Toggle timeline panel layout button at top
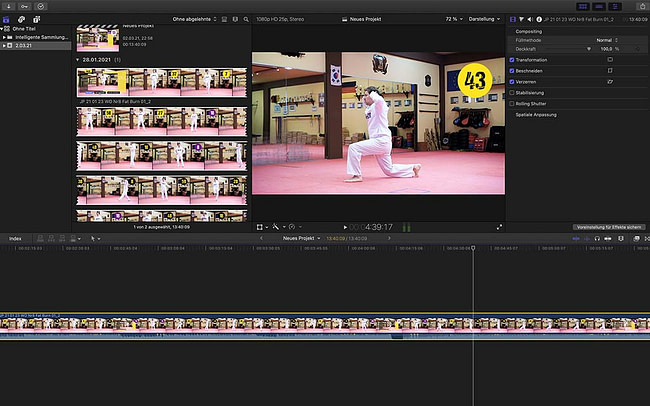The width and height of the screenshot is (650, 406). (599, 6)
